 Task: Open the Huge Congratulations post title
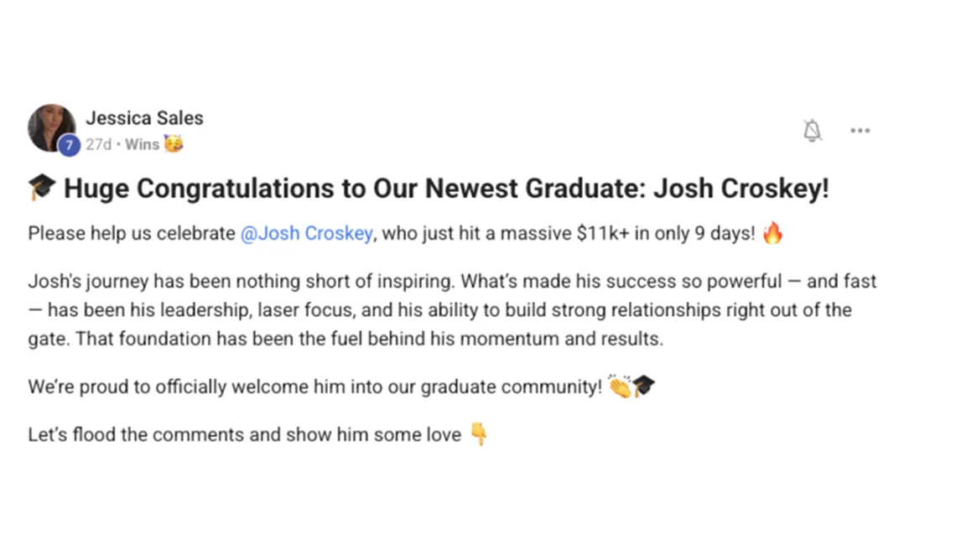coord(446,189)
